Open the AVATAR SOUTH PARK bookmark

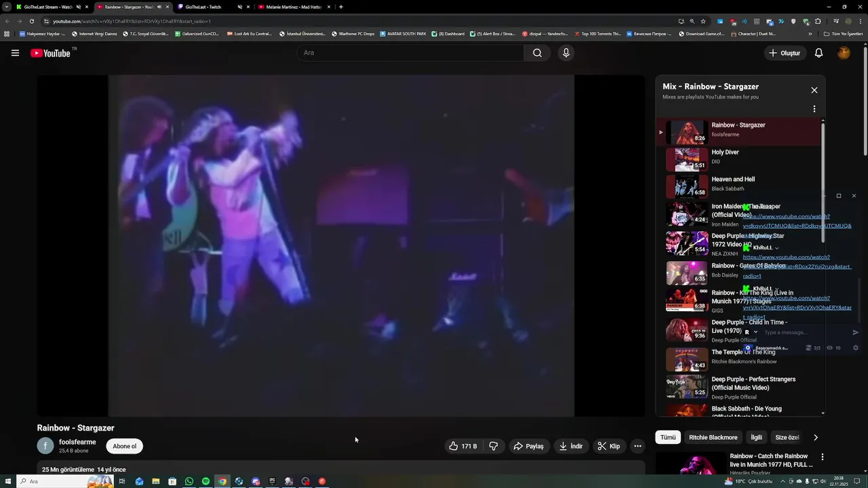coord(403,33)
